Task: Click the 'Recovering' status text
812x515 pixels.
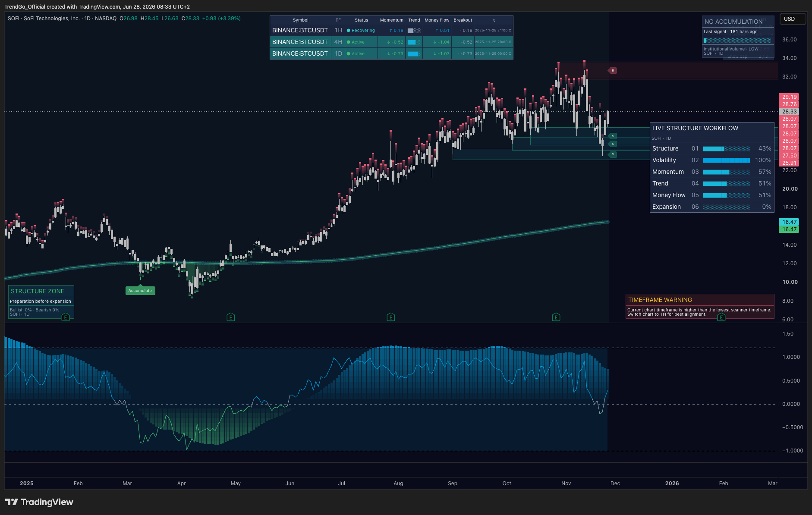Action: [363, 31]
